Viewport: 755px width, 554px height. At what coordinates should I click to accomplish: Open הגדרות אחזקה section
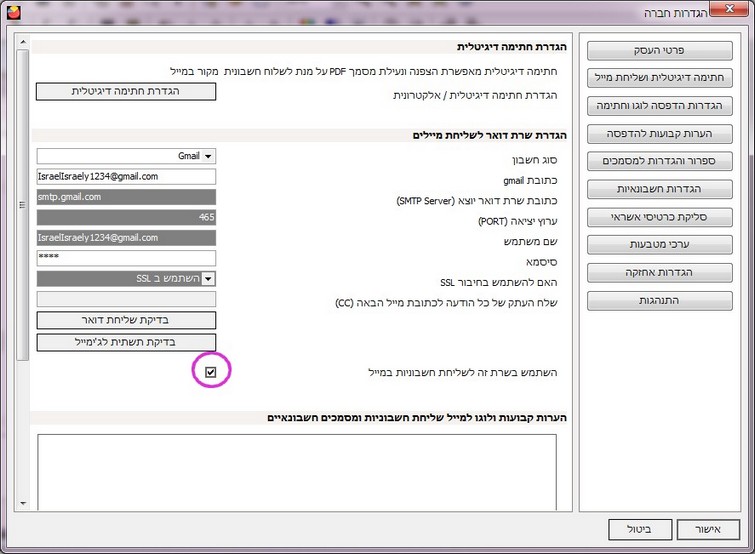(660, 272)
